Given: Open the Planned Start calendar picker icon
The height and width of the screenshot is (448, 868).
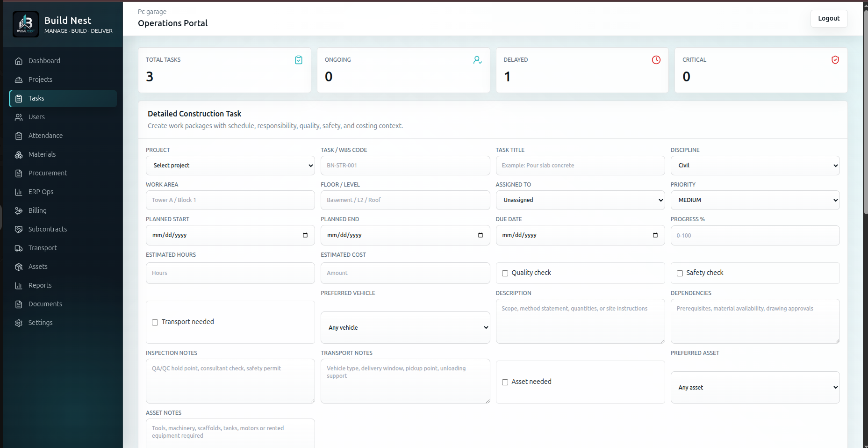Looking at the screenshot, I should pyautogui.click(x=305, y=235).
